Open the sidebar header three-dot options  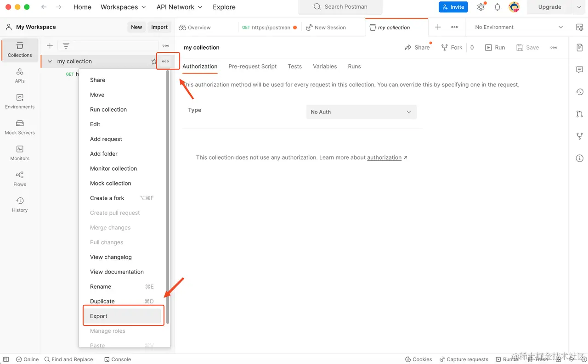point(166,45)
